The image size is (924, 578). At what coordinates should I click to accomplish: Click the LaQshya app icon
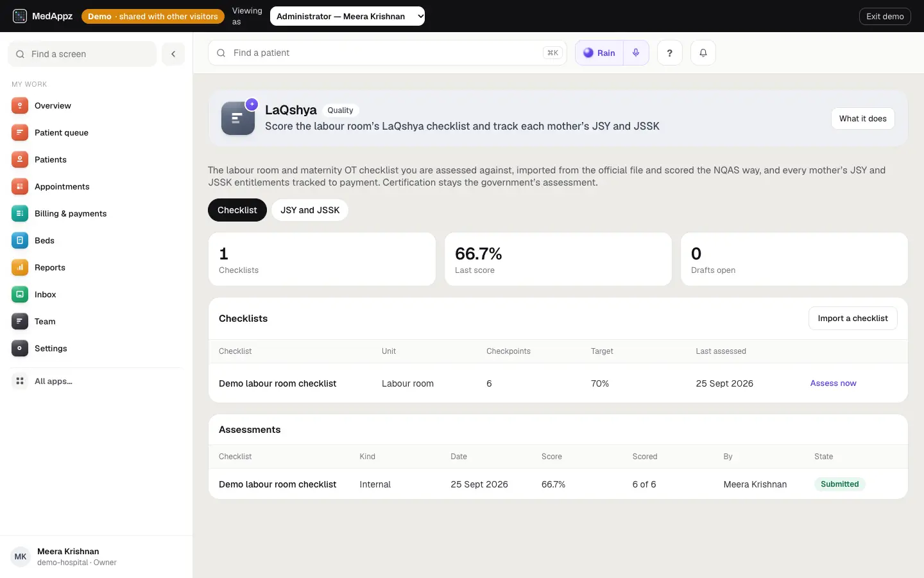pyautogui.click(x=238, y=118)
